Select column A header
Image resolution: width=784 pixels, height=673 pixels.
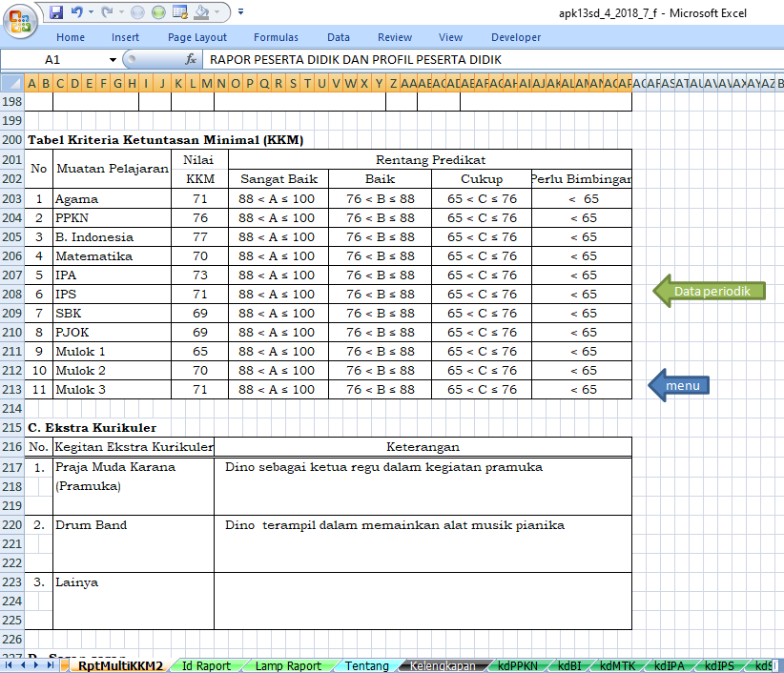pyautogui.click(x=31, y=84)
